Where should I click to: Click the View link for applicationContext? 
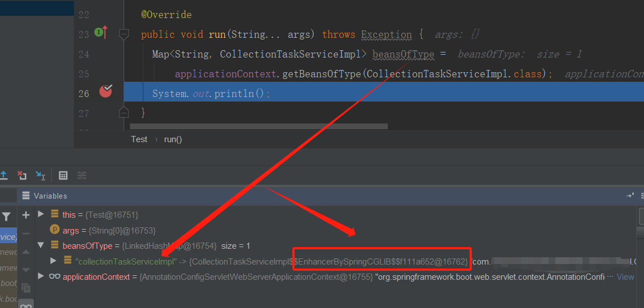point(625,277)
